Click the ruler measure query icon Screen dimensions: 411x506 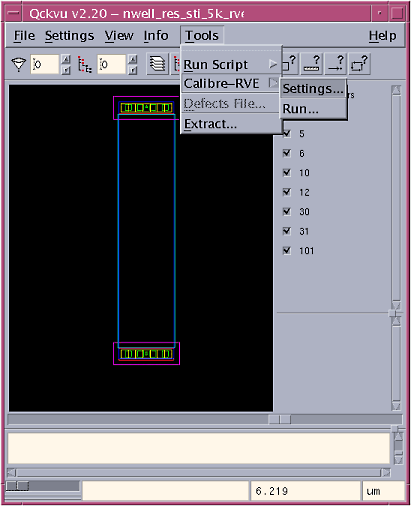tap(312, 63)
